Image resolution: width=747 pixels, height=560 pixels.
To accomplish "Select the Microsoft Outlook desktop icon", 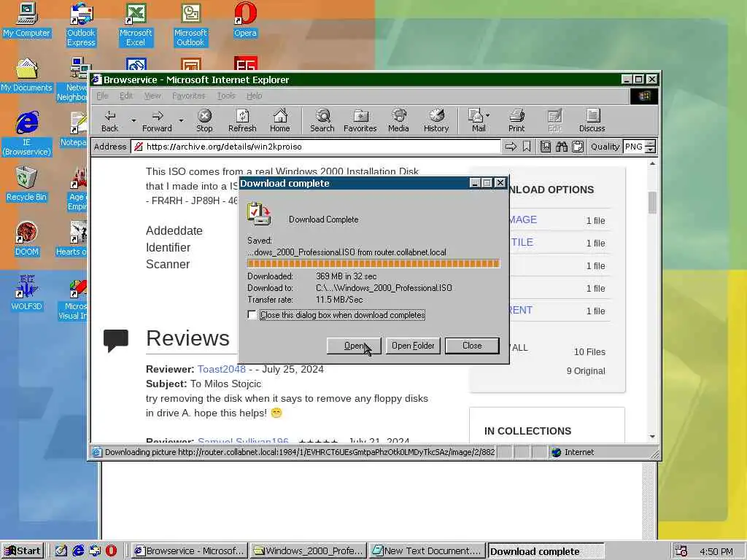I will point(190,24).
